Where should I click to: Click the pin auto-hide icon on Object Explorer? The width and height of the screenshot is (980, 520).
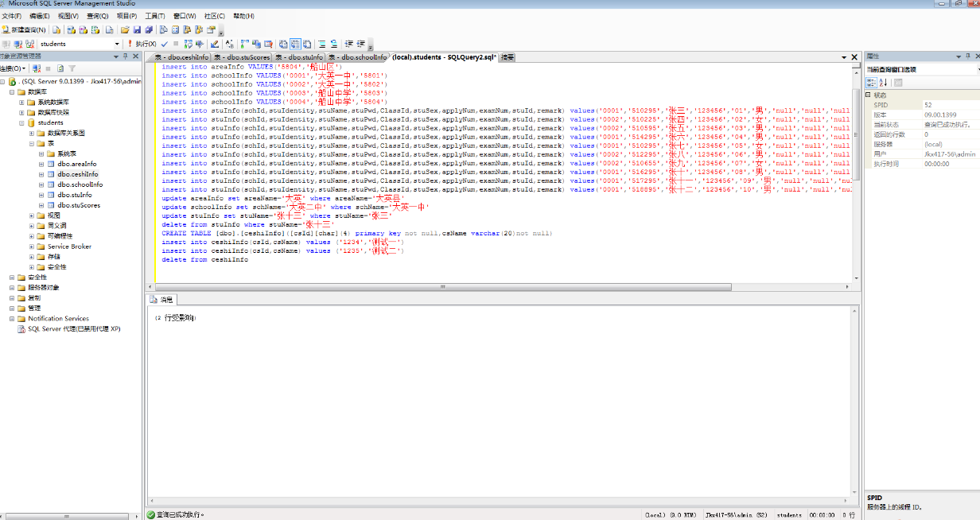(125, 56)
